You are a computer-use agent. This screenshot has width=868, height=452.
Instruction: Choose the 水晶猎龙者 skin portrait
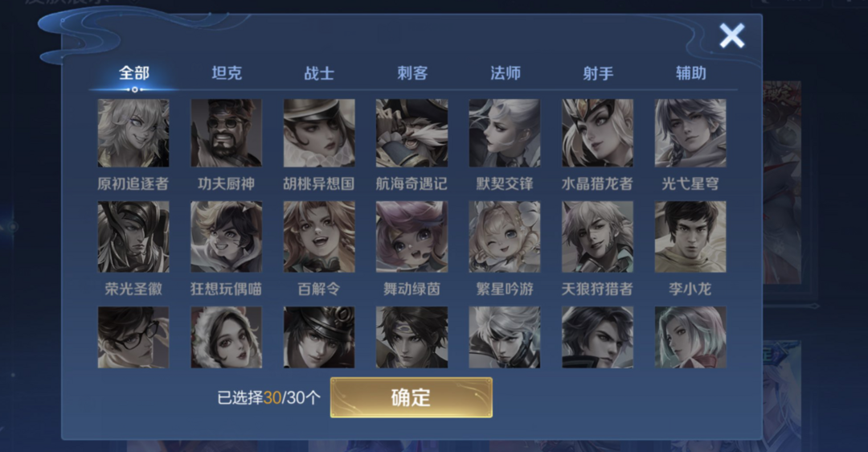tap(598, 133)
